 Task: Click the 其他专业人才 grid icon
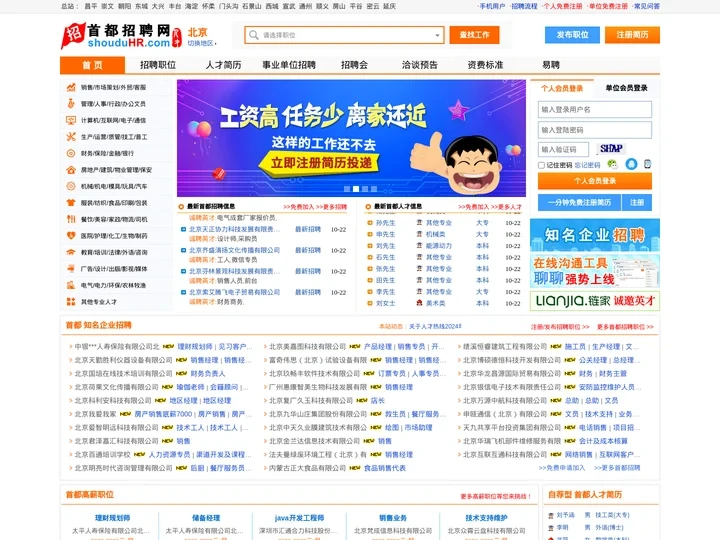pos(71,302)
